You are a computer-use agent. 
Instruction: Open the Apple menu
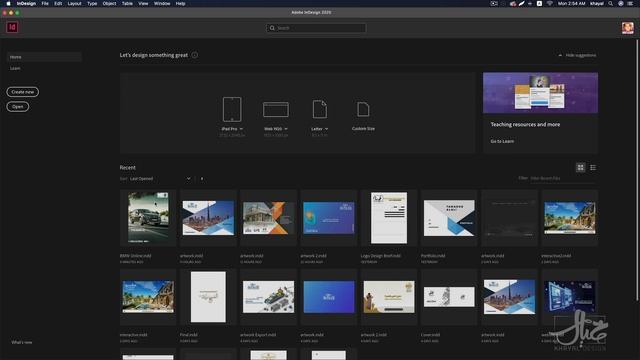tap(8, 3)
